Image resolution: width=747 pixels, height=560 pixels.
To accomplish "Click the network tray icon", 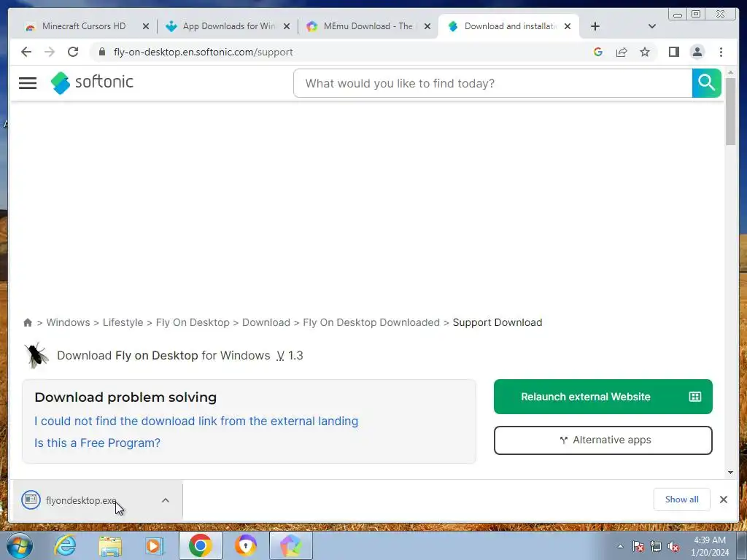I will pyautogui.click(x=656, y=547).
